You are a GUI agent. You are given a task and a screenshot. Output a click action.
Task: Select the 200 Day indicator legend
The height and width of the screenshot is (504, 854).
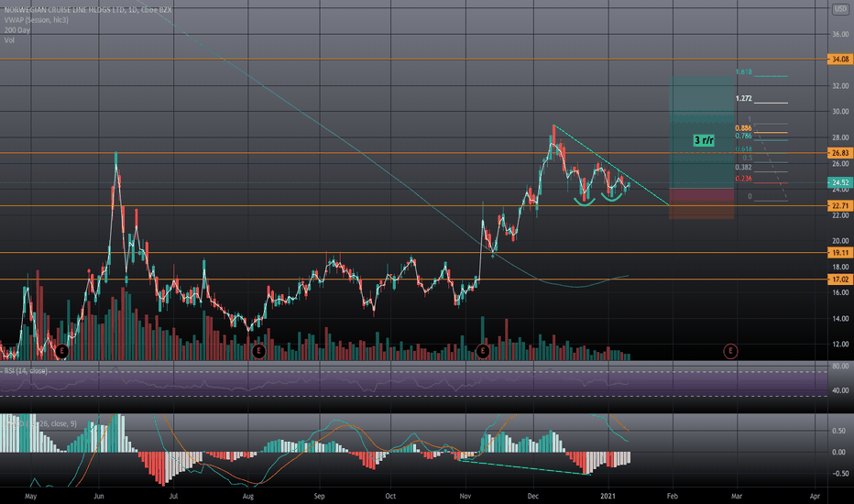[x=16, y=30]
